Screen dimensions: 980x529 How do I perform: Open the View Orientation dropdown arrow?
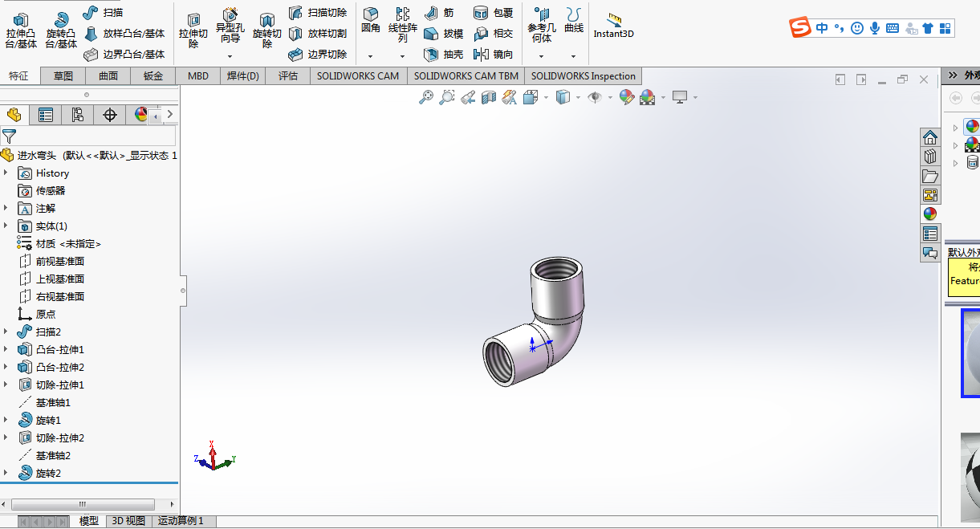tap(546, 97)
